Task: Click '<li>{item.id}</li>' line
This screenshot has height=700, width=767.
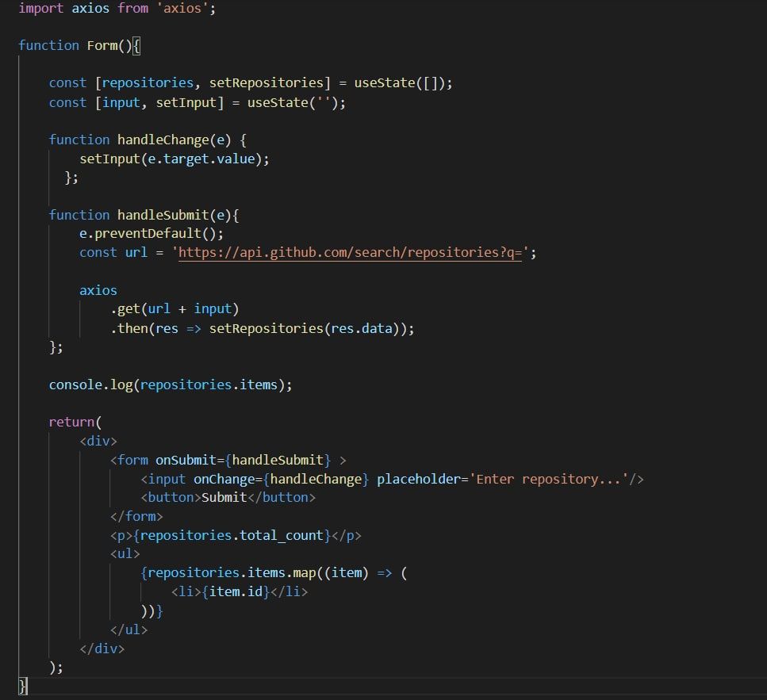Action: (240, 591)
